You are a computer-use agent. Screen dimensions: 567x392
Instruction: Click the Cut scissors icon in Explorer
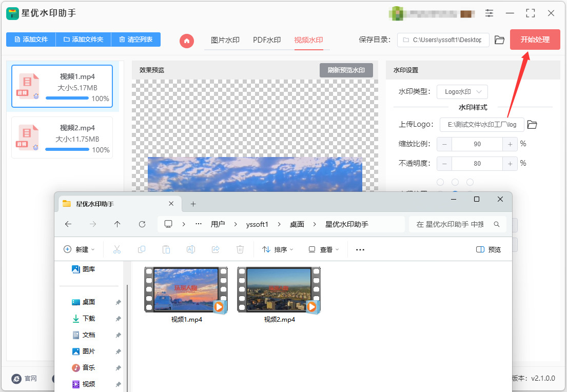click(x=117, y=249)
